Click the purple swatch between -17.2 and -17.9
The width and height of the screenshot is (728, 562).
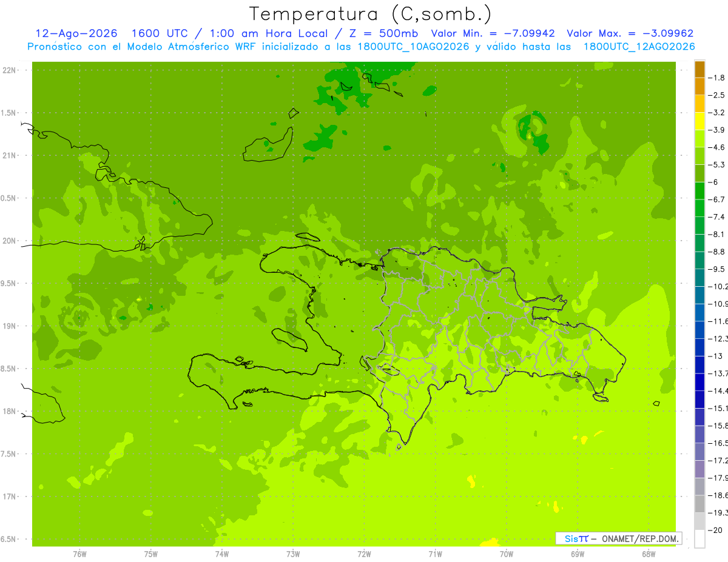699,469
